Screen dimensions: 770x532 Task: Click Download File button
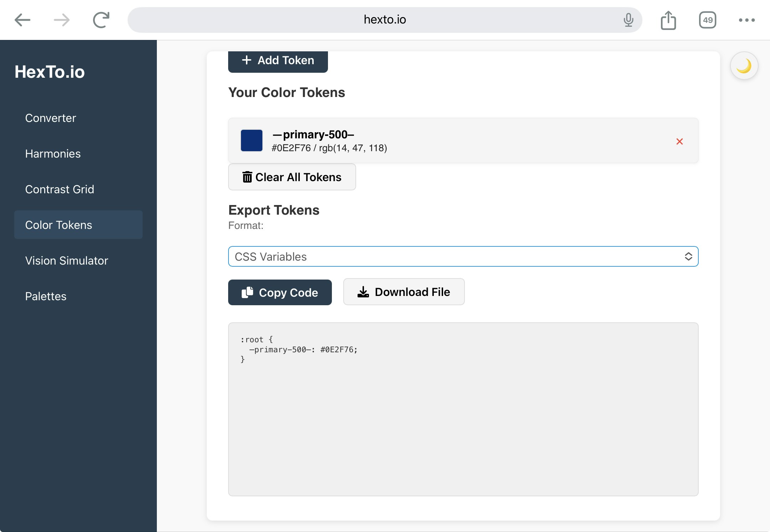point(404,292)
